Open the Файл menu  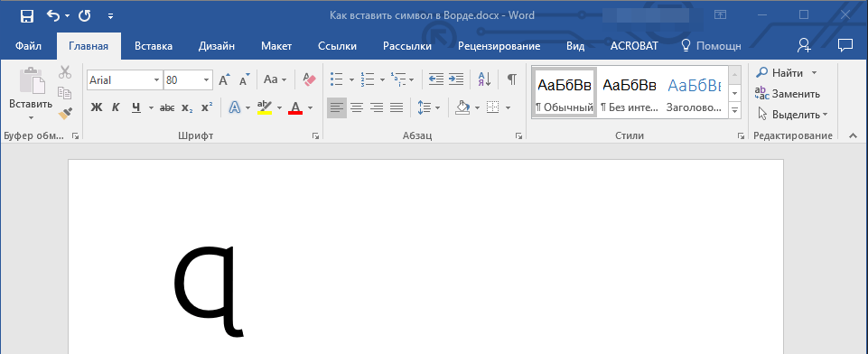28,46
